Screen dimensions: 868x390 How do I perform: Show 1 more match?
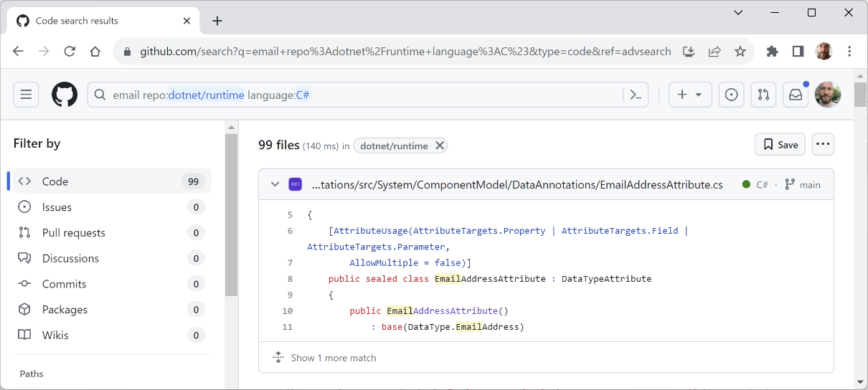334,358
